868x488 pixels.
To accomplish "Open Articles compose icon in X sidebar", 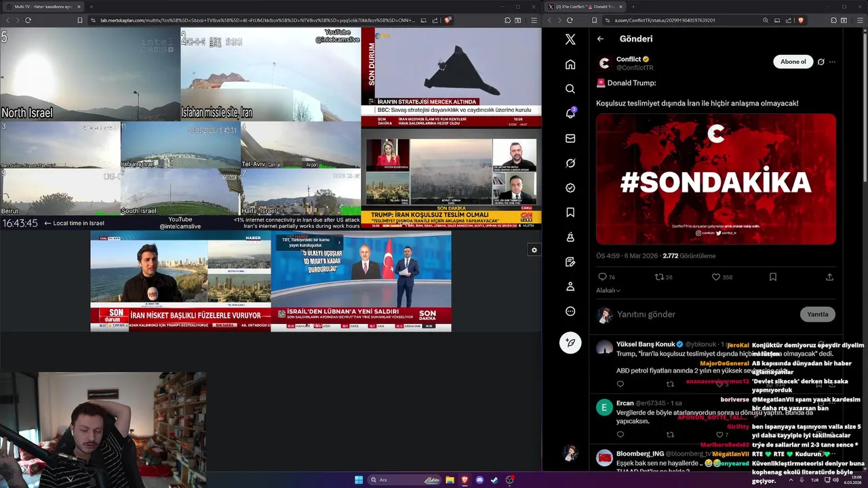I will (570, 262).
